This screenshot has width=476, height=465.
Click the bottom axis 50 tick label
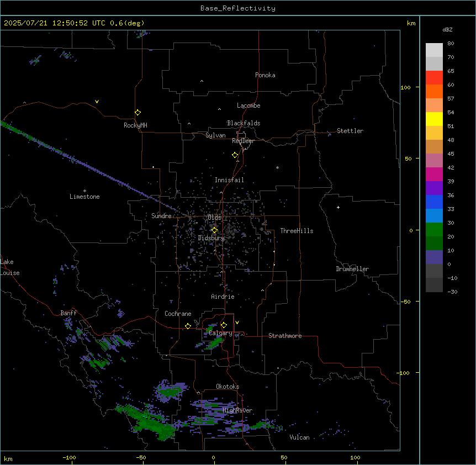tap(284, 457)
